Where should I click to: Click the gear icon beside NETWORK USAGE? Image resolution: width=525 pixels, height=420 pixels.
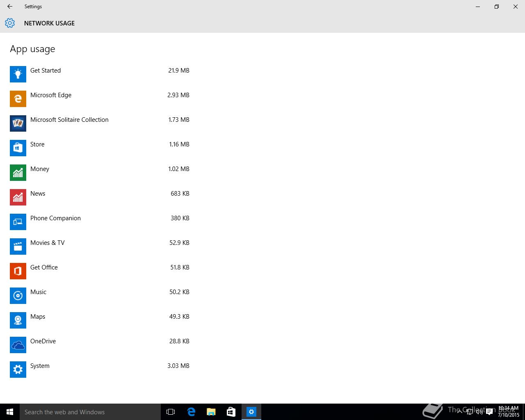(x=10, y=23)
